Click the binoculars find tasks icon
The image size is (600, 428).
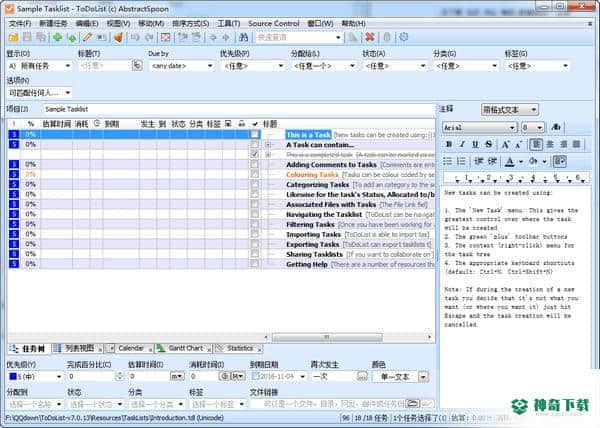(x=243, y=37)
